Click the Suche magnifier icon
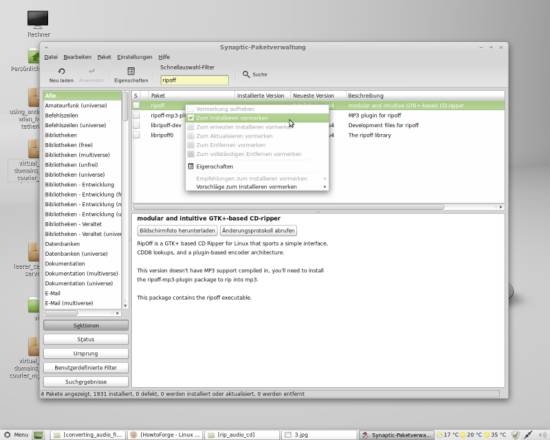The height and width of the screenshot is (440, 550). click(x=246, y=74)
